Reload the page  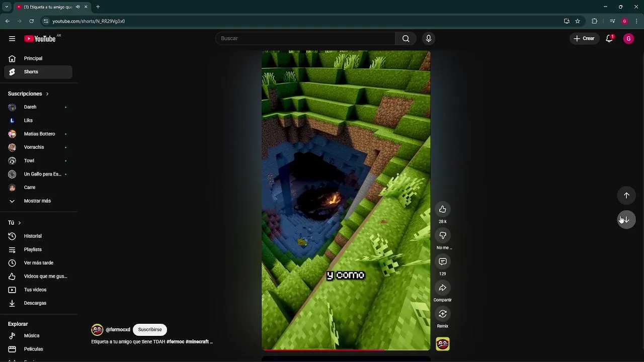tap(32, 21)
